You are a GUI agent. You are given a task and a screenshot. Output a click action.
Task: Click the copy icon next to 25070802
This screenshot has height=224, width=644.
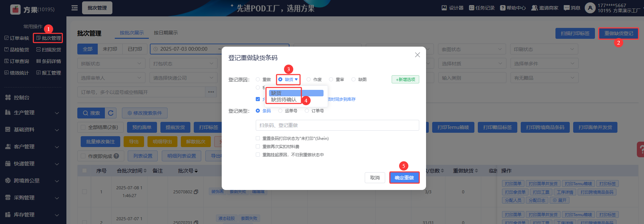click(x=196, y=192)
